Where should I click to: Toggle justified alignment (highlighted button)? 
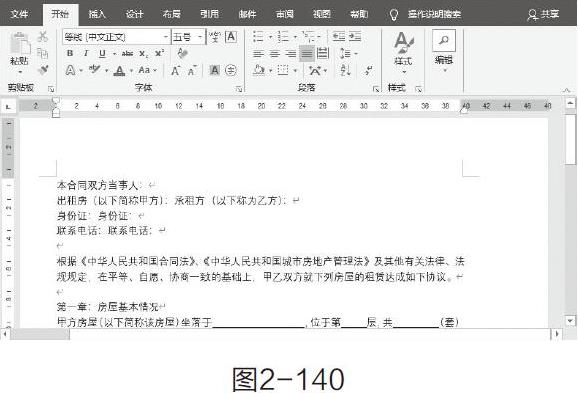click(x=307, y=54)
